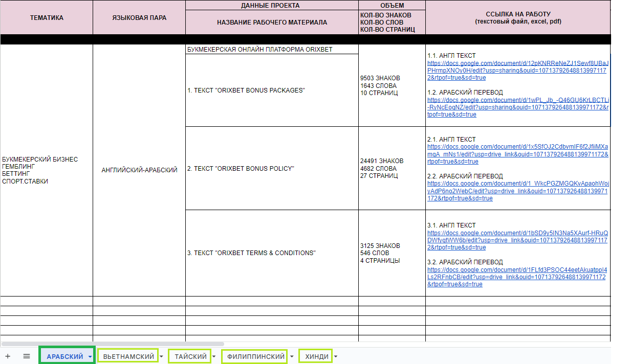Select cell БУКМЕКЕРСКАЯ ОНЛАЙН ПЛАТФОРМА ORIXBET
The width and height of the screenshot is (629, 364).
point(272,50)
